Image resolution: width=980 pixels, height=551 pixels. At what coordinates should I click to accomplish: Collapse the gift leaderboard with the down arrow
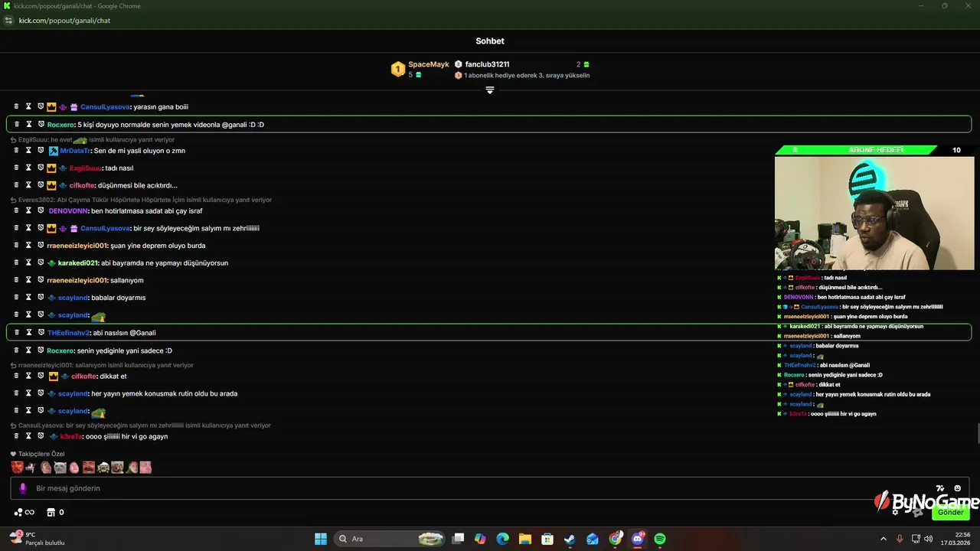coord(490,90)
